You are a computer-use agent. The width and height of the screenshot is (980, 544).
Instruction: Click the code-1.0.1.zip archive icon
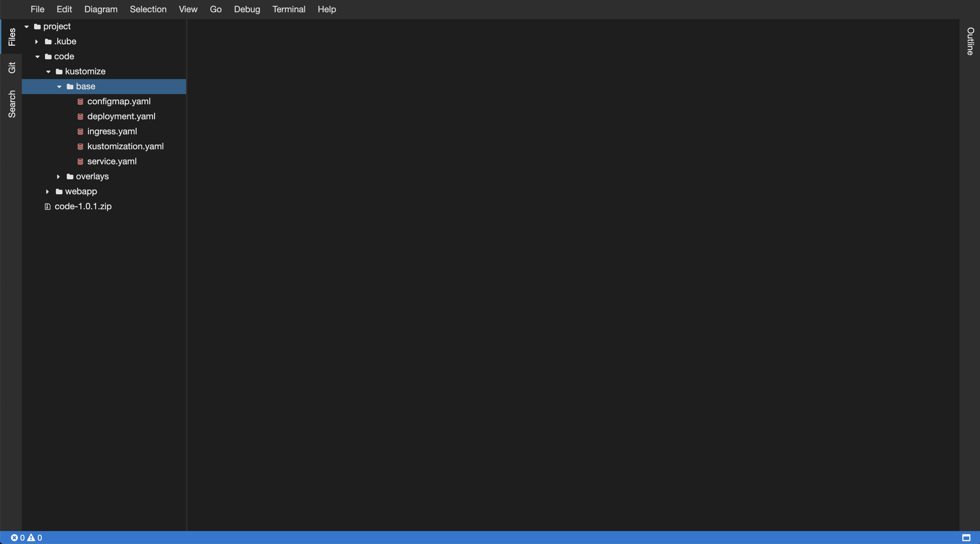[x=48, y=207]
